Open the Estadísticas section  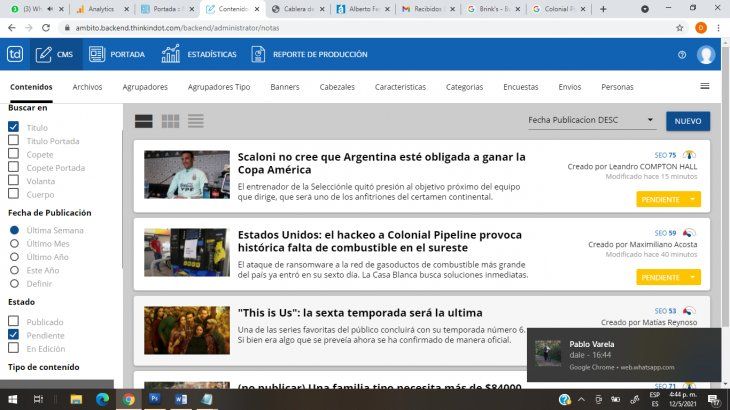point(199,54)
